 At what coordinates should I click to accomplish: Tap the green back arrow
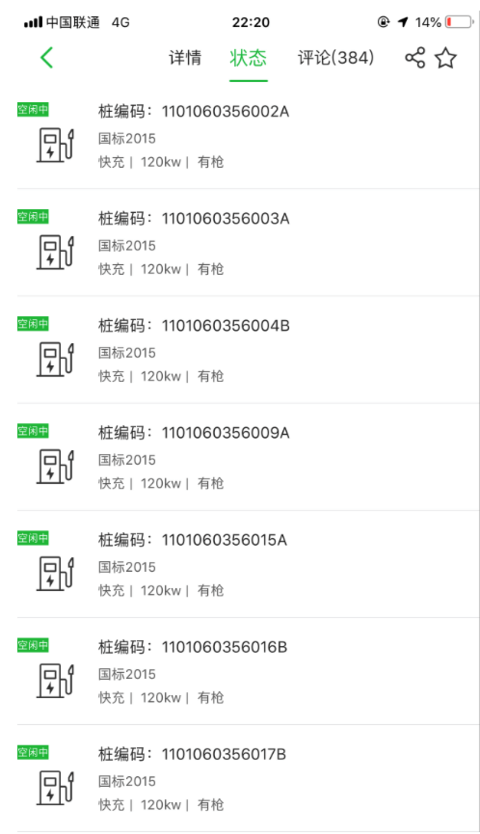47,57
